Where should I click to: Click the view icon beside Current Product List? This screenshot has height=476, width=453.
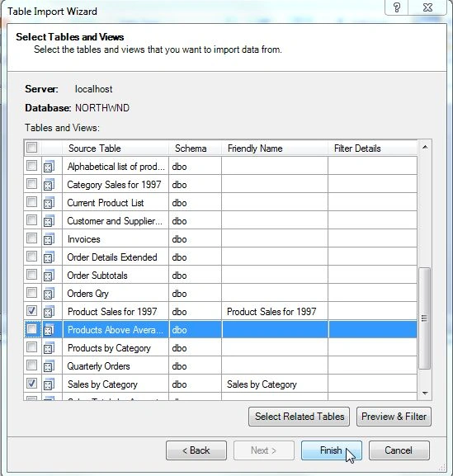click(49, 203)
